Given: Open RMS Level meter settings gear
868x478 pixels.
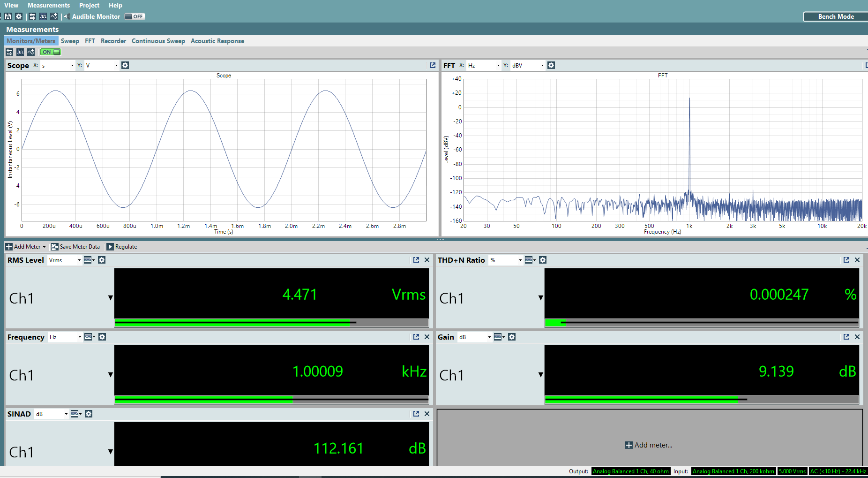Looking at the screenshot, I should coord(102,260).
